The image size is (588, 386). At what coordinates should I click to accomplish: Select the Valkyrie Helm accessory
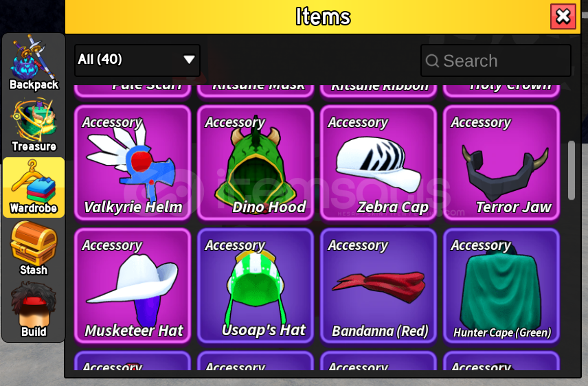tap(133, 163)
